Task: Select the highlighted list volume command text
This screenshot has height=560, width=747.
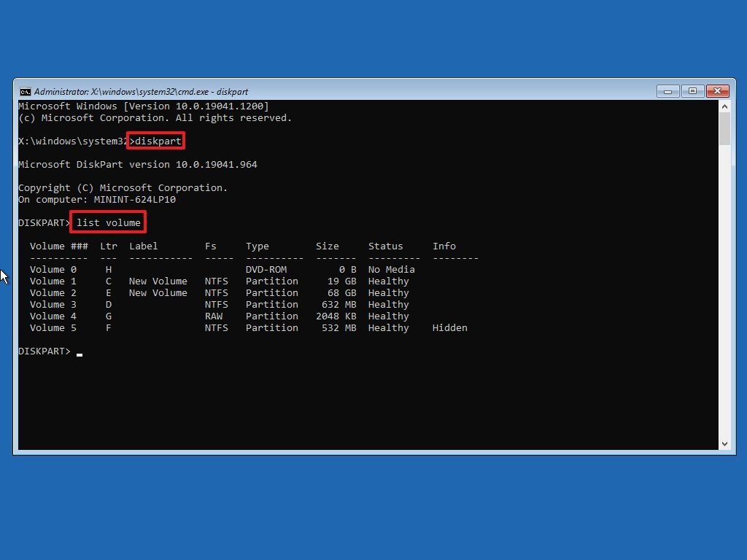Action: coord(108,222)
